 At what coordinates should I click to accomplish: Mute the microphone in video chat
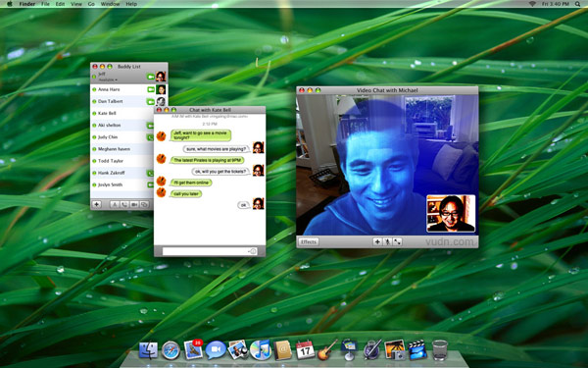[387, 241]
